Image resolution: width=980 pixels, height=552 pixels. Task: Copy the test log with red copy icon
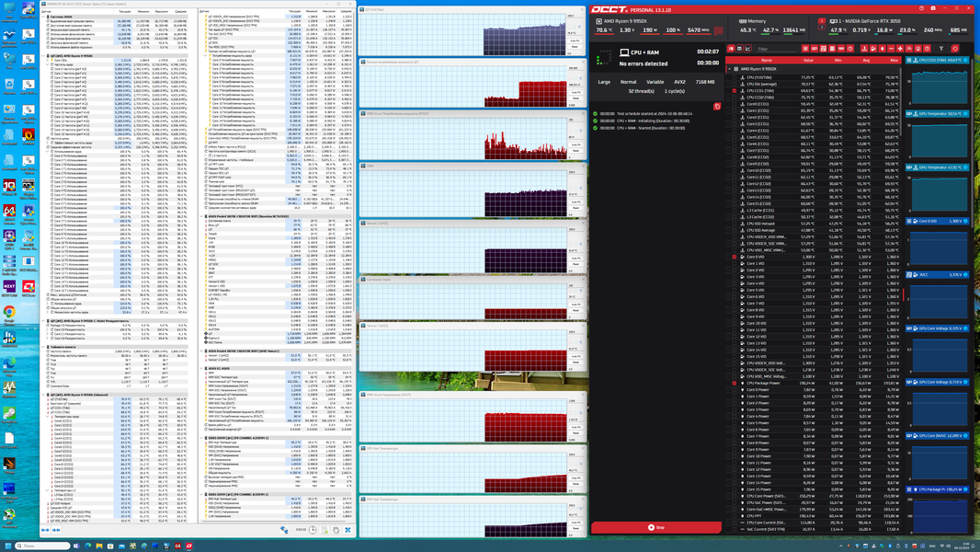pyautogui.click(x=717, y=107)
